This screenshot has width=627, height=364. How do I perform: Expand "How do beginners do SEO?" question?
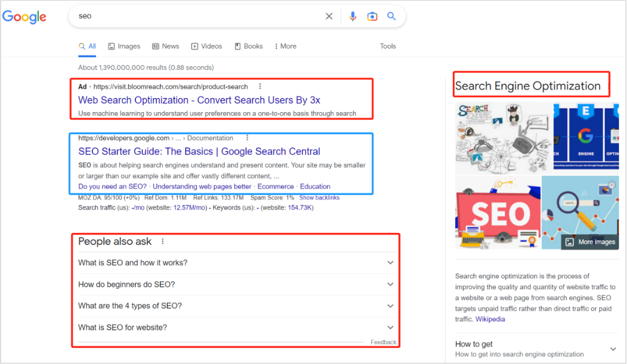(x=390, y=284)
